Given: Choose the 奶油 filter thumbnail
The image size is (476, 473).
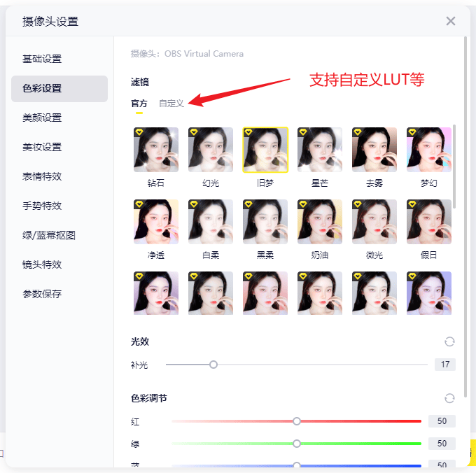Looking at the screenshot, I should point(320,222).
